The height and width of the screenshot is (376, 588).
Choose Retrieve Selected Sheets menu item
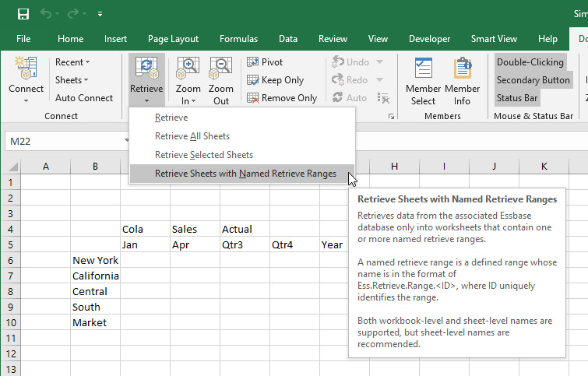pyautogui.click(x=242, y=155)
